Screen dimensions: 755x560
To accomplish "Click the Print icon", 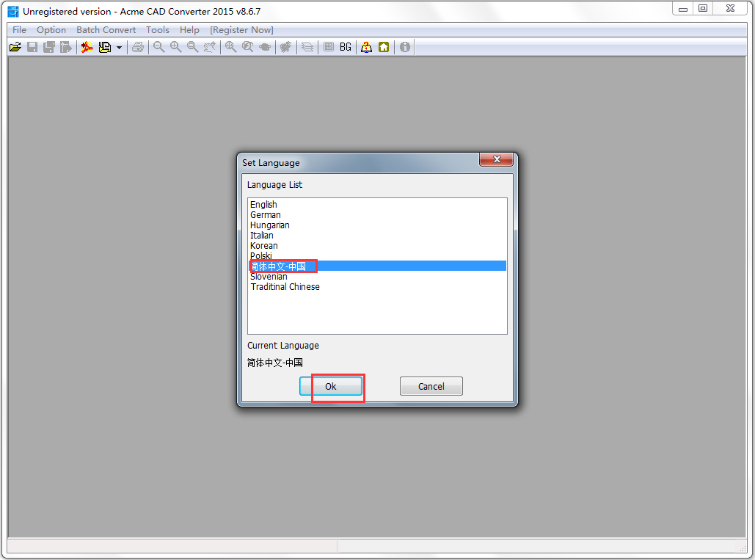I will (138, 47).
